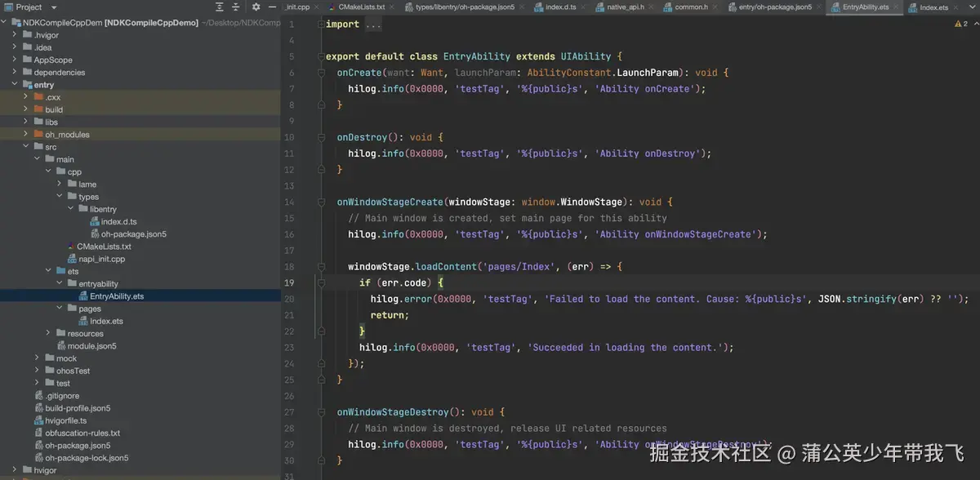Click the obfuscation-rules.txt file icon
The width and height of the screenshot is (980, 480).
point(38,433)
